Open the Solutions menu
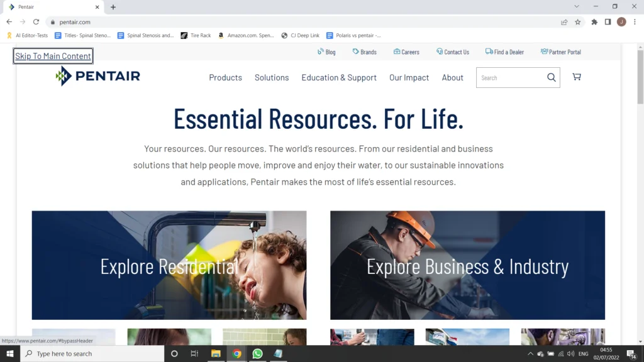Image resolution: width=644 pixels, height=362 pixels. click(272, 77)
